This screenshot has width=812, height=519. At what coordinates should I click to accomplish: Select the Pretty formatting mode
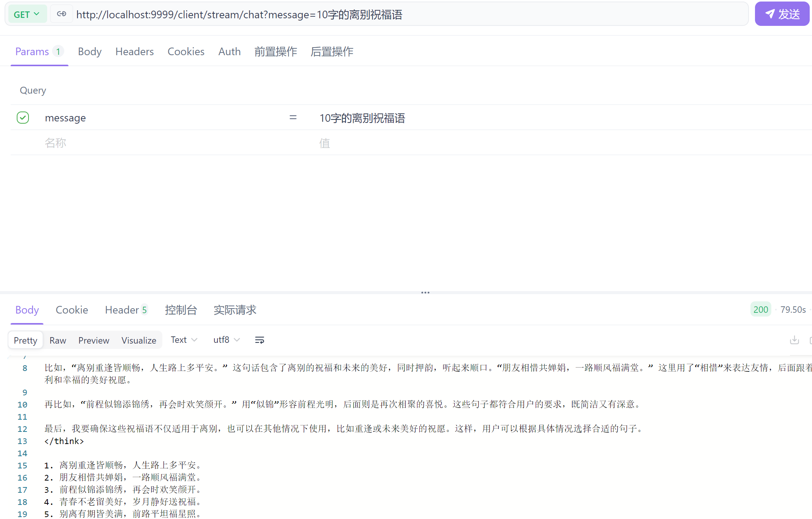(x=25, y=340)
